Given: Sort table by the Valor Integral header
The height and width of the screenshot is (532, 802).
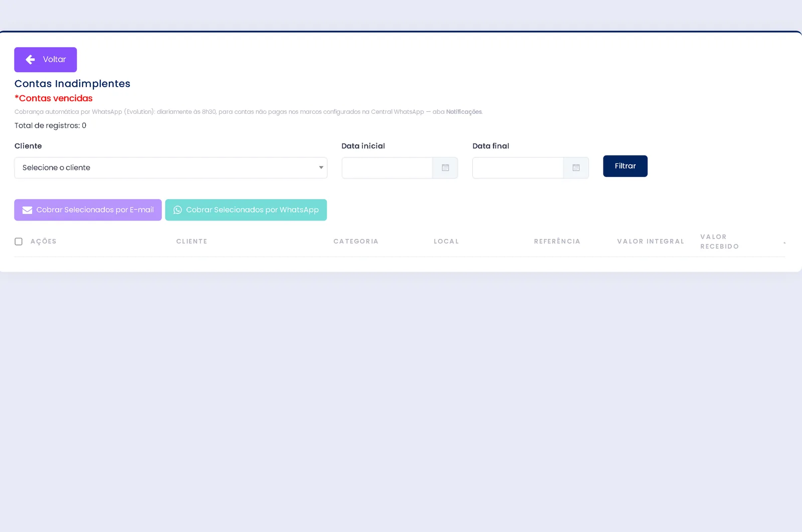Looking at the screenshot, I should coord(651,241).
